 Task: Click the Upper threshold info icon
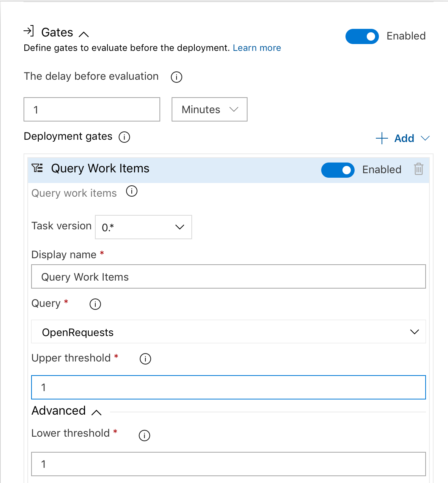145,358
